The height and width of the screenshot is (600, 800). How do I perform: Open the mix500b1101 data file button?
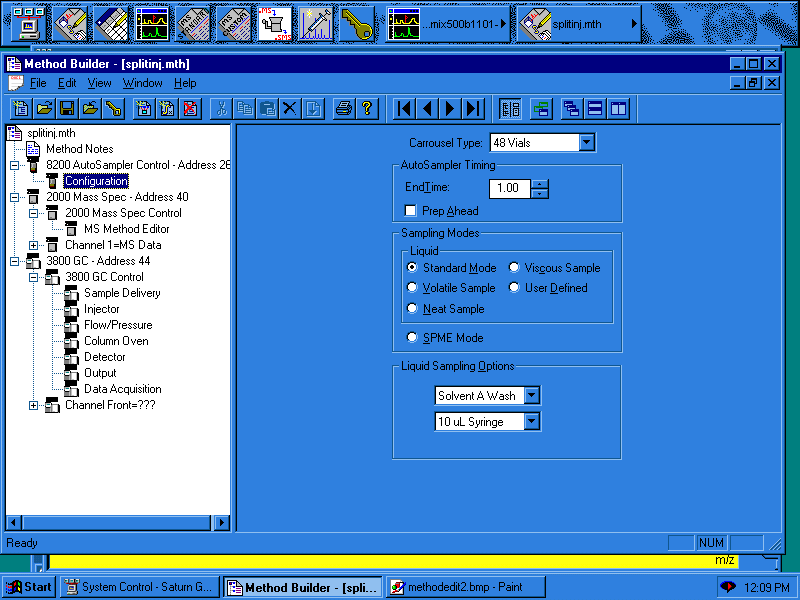click(448, 24)
